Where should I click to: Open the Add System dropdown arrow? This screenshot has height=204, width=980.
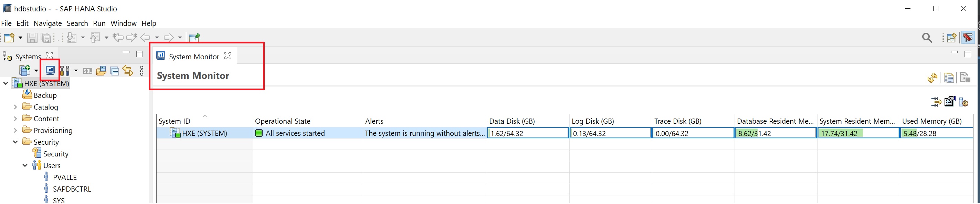tap(36, 71)
